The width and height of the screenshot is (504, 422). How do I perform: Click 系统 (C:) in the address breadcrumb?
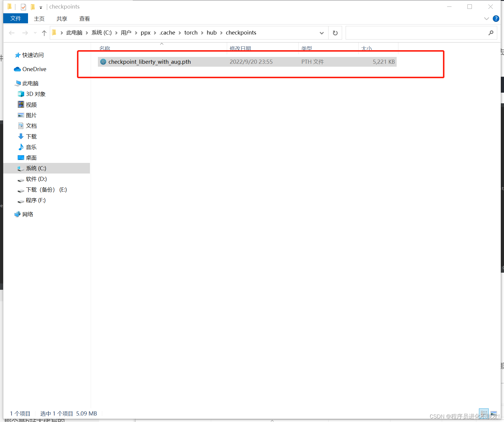pyautogui.click(x=101, y=33)
